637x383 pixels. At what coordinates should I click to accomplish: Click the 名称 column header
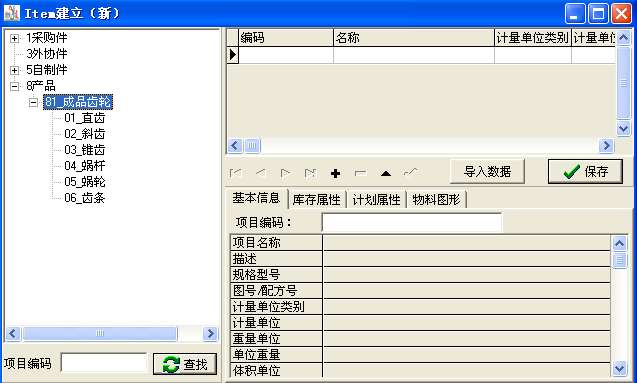click(x=414, y=38)
